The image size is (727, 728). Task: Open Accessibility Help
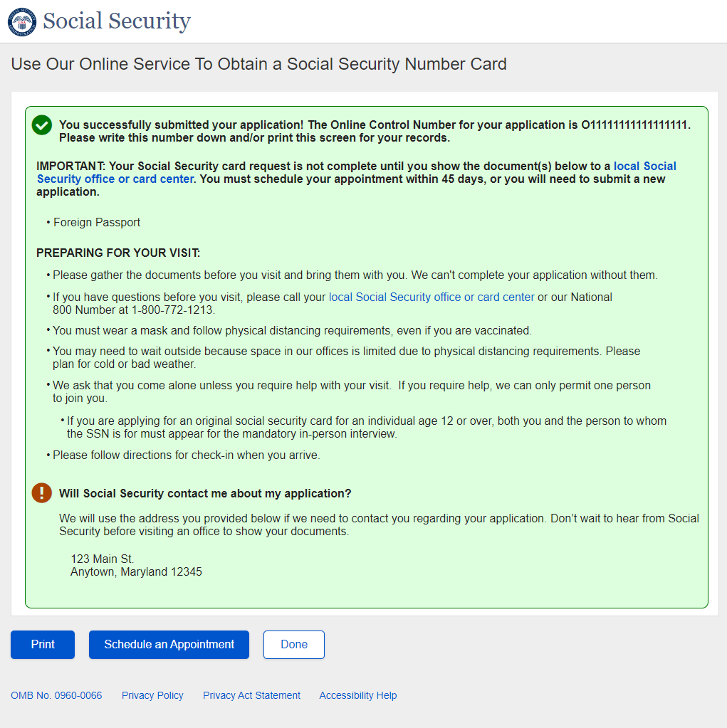(x=357, y=695)
